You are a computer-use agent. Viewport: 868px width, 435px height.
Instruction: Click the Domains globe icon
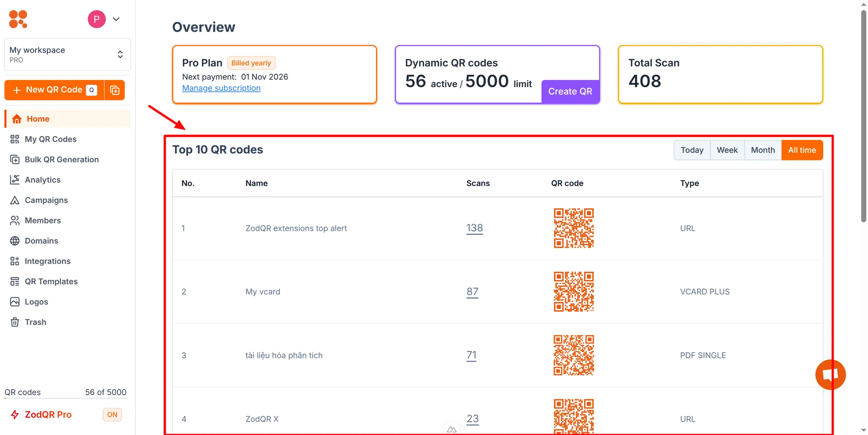tap(15, 241)
